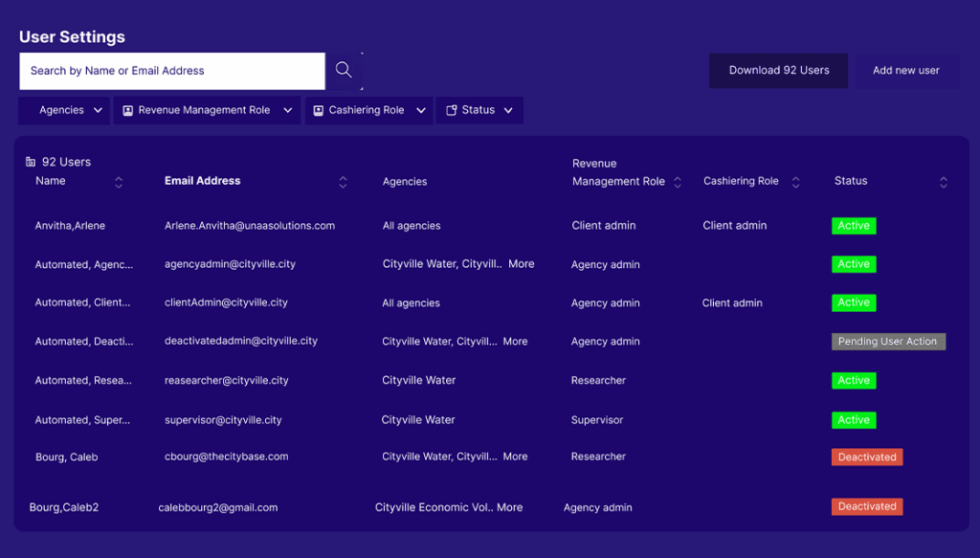Expand More agencies for calebbourg2@gmail.com
Image resolution: width=980 pixels, height=558 pixels.
click(509, 507)
